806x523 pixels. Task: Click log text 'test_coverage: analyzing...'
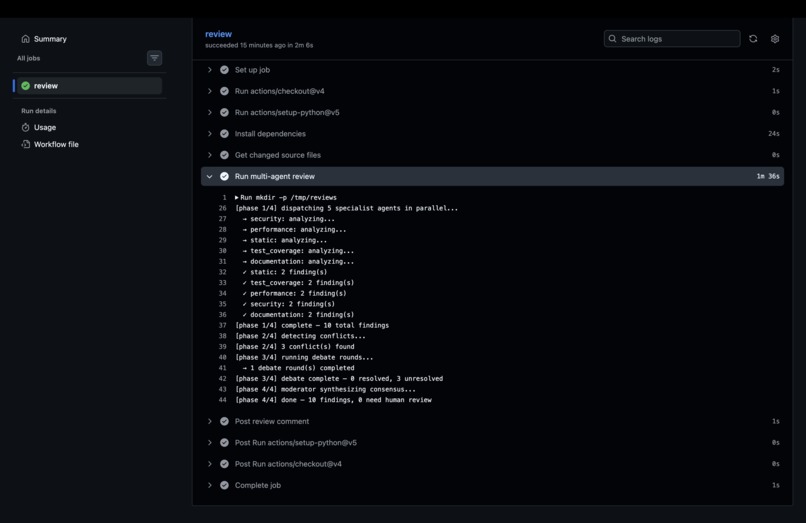[x=302, y=251]
